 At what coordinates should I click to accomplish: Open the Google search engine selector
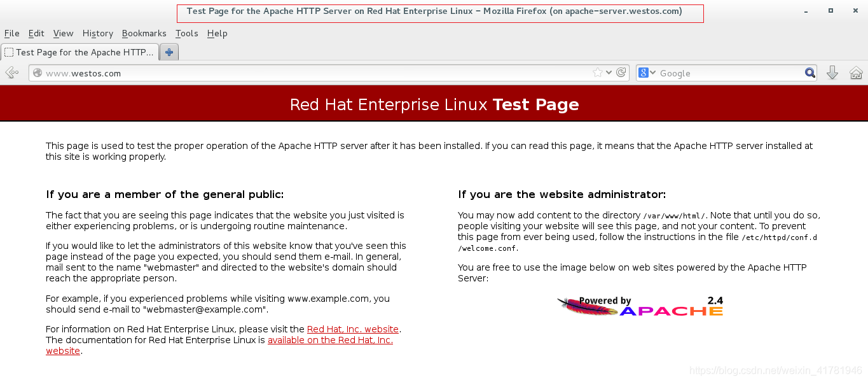click(x=647, y=73)
